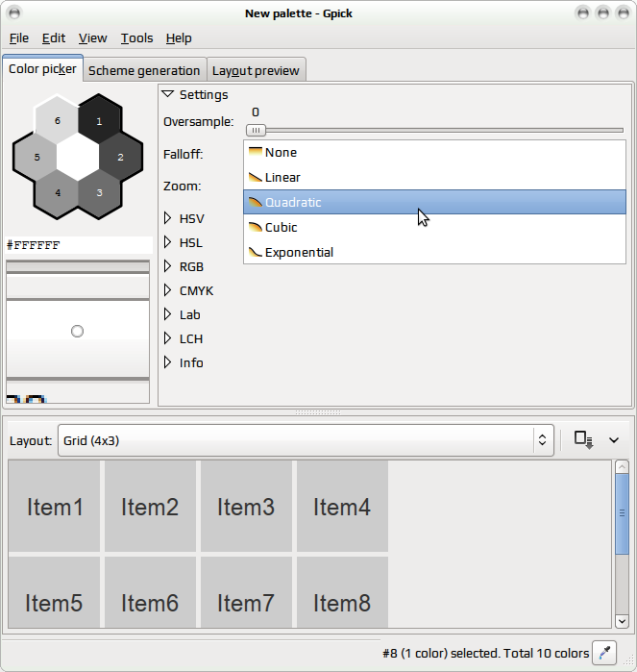Viewport: 637px width, 672px height.
Task: Click the zoomed preview area with circle
Action: point(78,332)
